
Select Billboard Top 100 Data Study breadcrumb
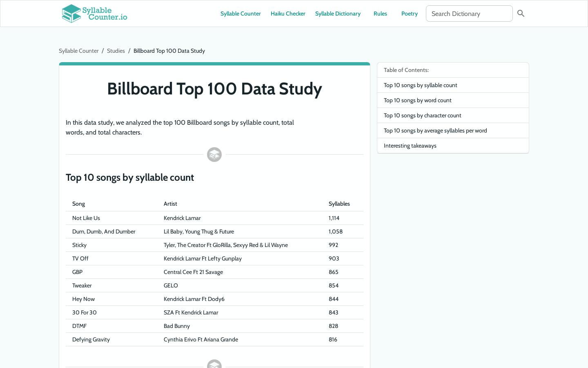pyautogui.click(x=169, y=51)
